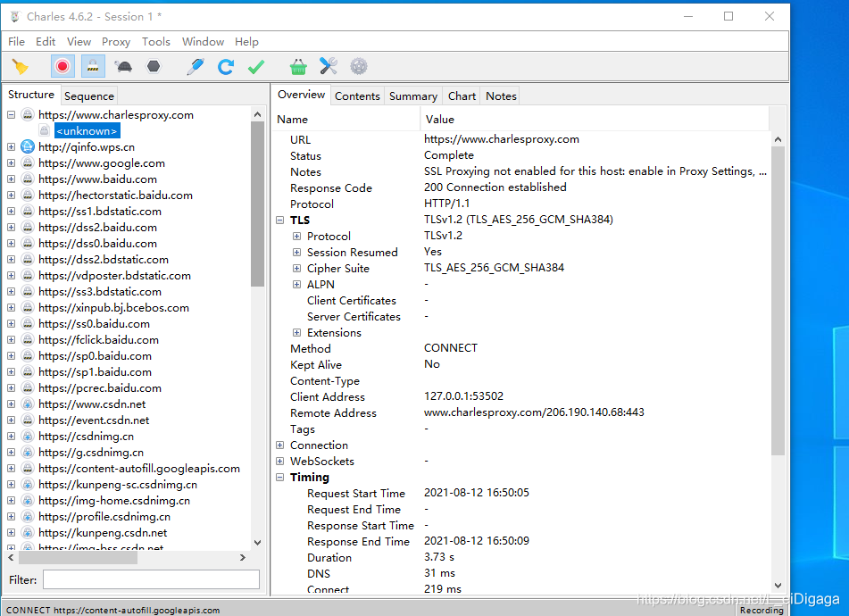Expand the Extensions row
849x616 pixels.
coord(296,332)
